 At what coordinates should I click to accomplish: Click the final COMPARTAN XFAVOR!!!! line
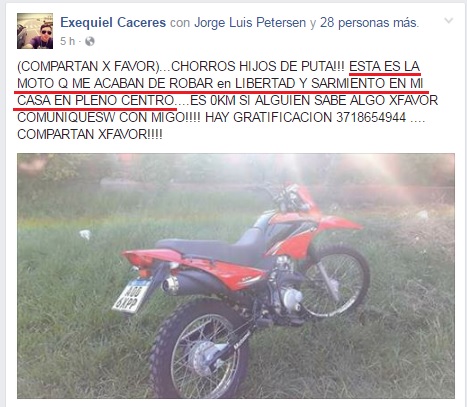click(90, 134)
